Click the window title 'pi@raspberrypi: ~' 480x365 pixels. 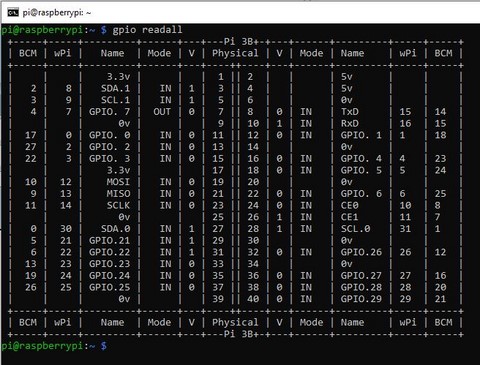coord(57,13)
